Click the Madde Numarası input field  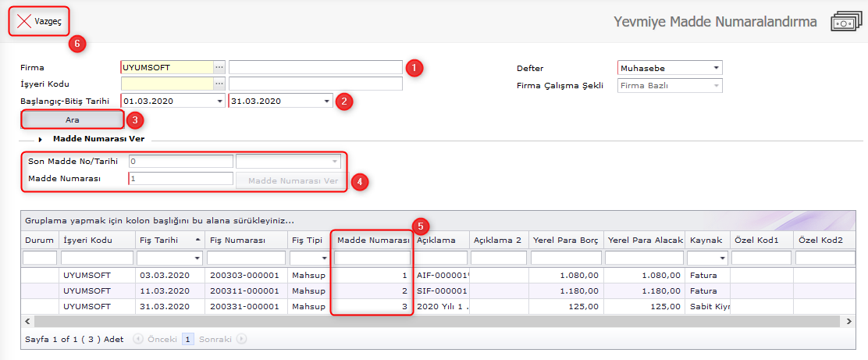[x=181, y=179]
